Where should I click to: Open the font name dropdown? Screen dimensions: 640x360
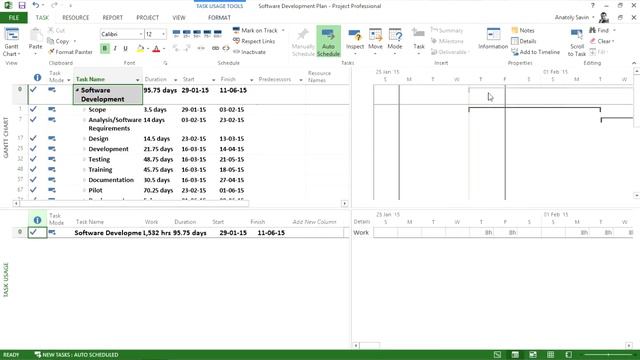141,34
